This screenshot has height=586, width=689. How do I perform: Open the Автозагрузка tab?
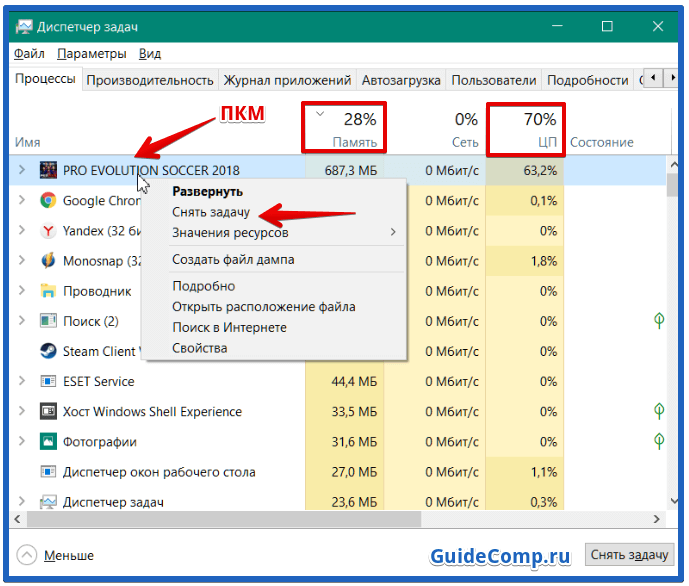pyautogui.click(x=401, y=80)
